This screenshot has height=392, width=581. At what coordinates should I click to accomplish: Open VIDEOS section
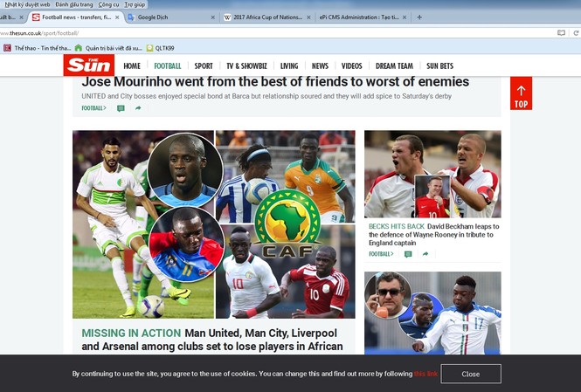coord(351,65)
